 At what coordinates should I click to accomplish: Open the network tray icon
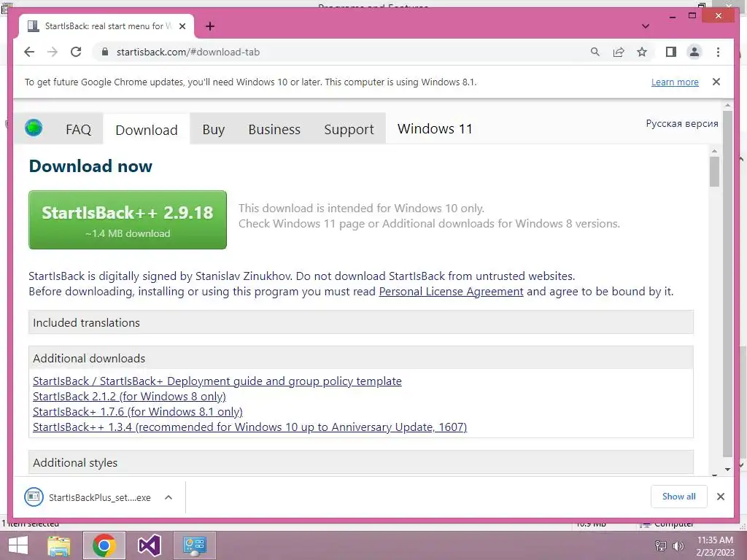(x=660, y=546)
